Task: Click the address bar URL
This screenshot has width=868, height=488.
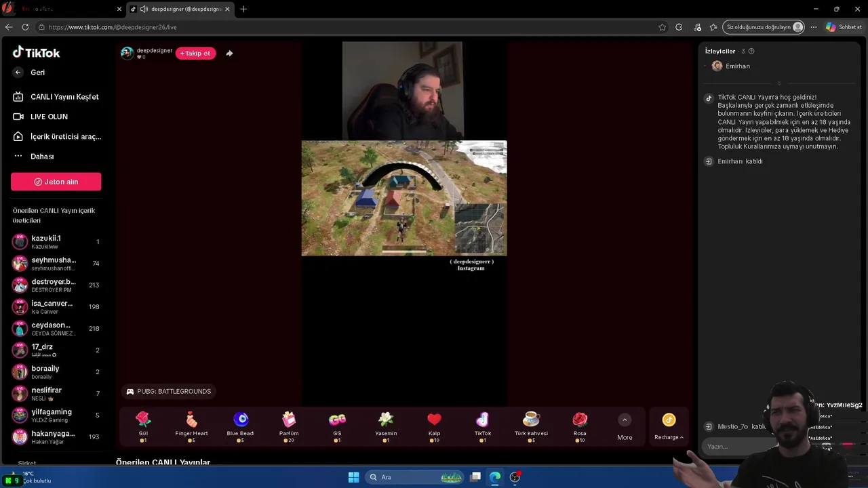Action: click(113, 27)
